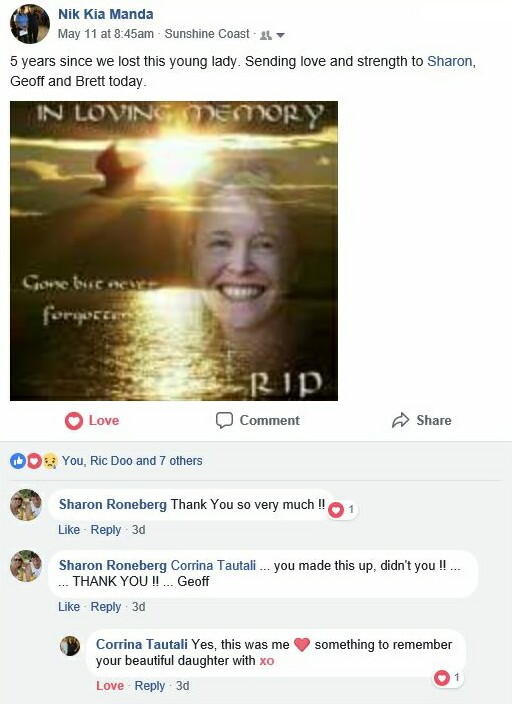Reply to Sharon's Thank You comment

pos(106,530)
